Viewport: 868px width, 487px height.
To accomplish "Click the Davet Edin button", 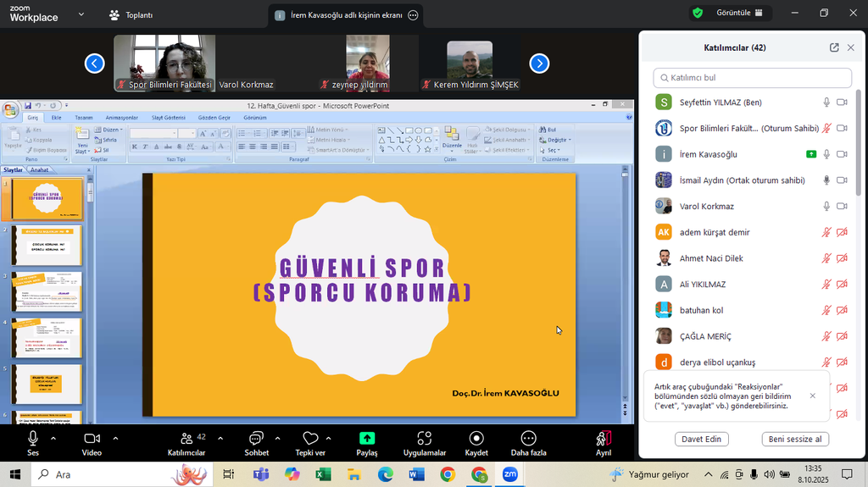I will coord(701,439).
